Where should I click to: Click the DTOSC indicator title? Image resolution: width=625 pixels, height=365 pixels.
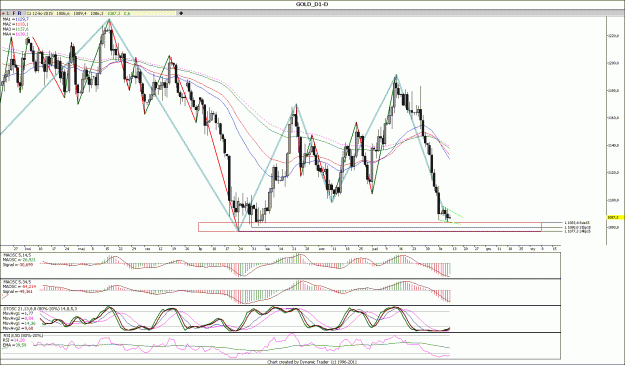coord(40,308)
